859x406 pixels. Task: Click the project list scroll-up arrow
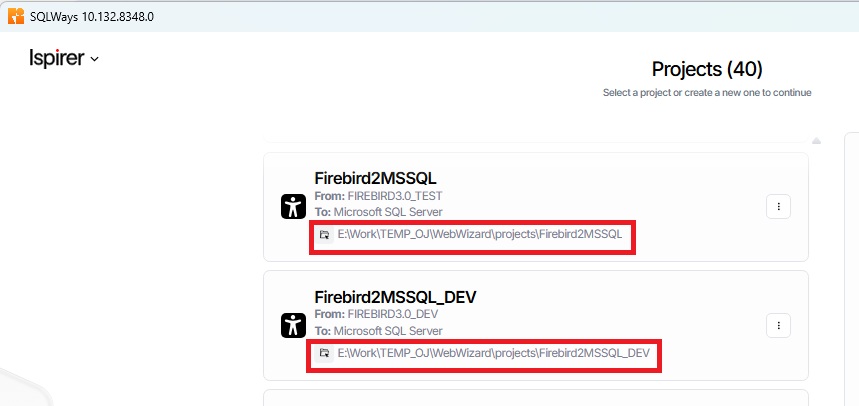pos(816,141)
